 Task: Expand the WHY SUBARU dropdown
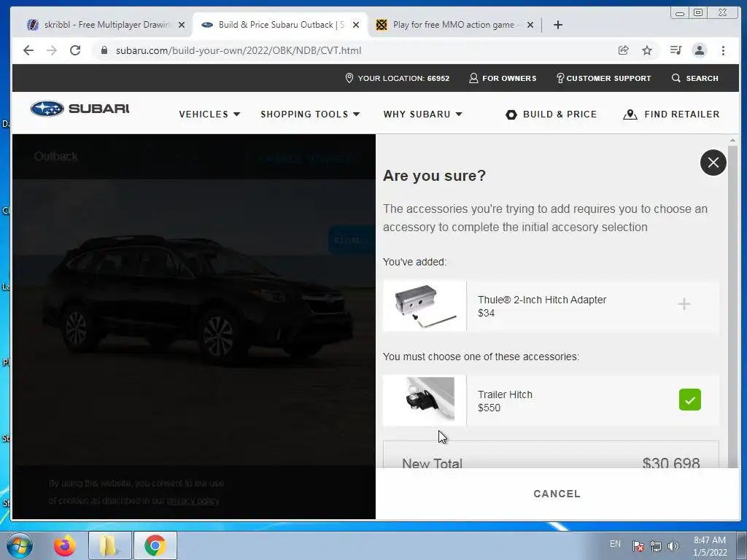(422, 114)
